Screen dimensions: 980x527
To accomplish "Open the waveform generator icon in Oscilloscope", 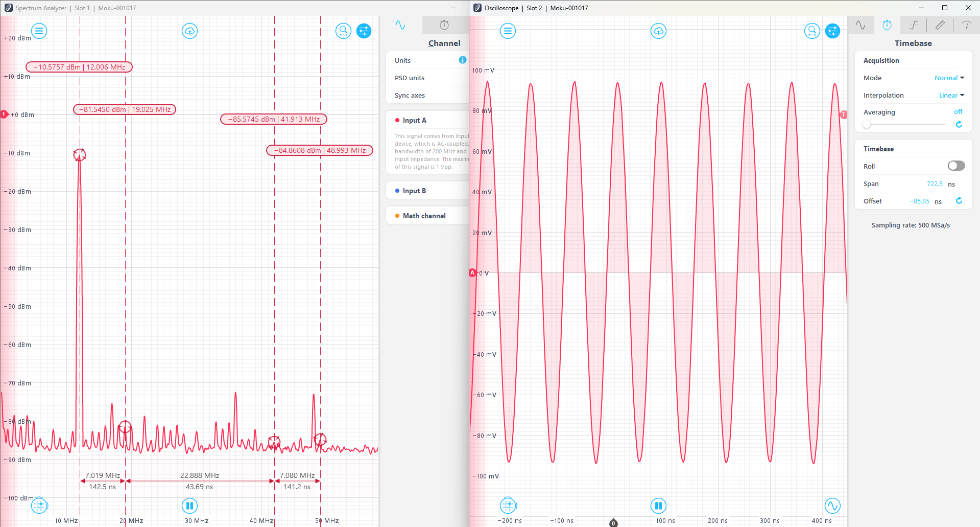I will pos(832,506).
